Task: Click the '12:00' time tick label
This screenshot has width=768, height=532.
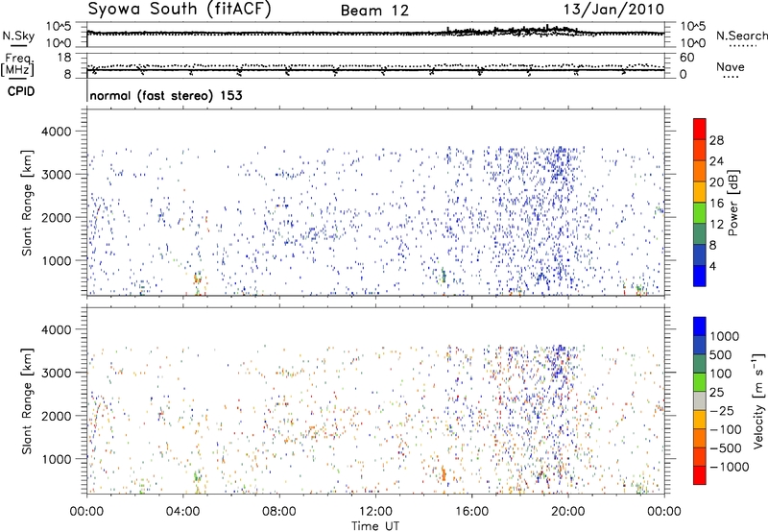Action: (x=375, y=512)
